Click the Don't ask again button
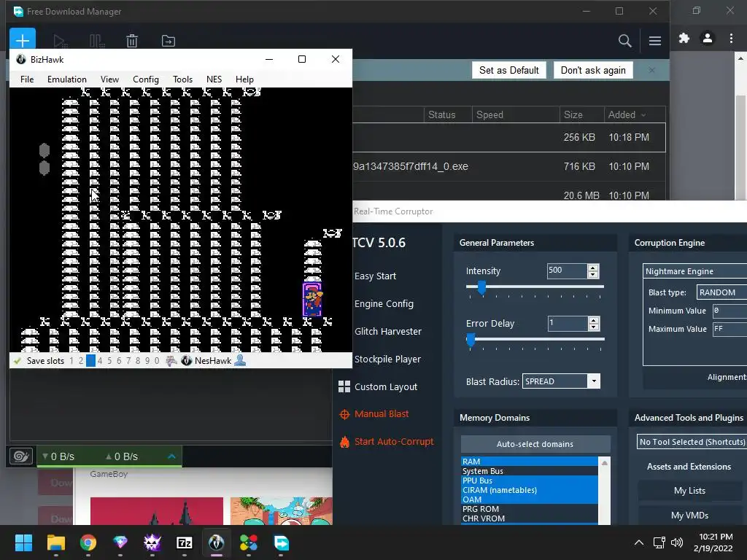Image resolution: width=747 pixels, height=560 pixels. (x=593, y=71)
